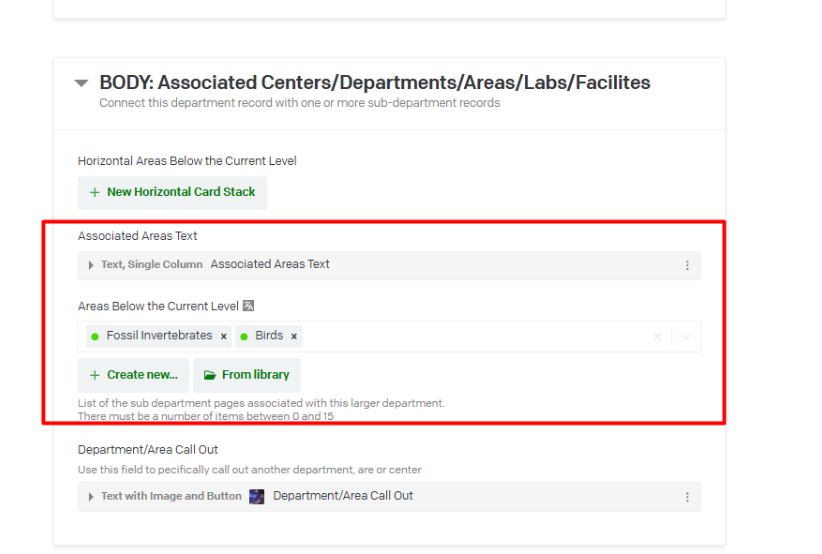Click the translation icon beside Areas Below label
Image resolution: width=822 pixels, height=554 pixels.
click(249, 306)
